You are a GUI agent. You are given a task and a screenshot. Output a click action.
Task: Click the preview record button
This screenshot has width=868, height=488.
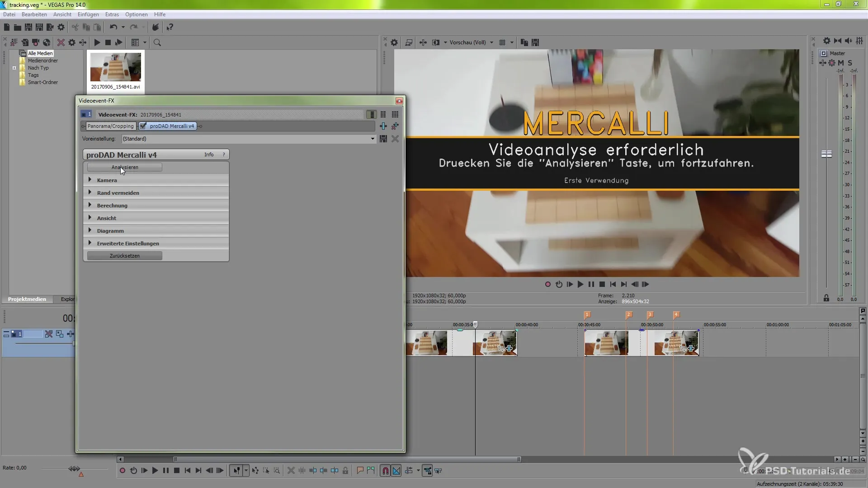tap(548, 284)
